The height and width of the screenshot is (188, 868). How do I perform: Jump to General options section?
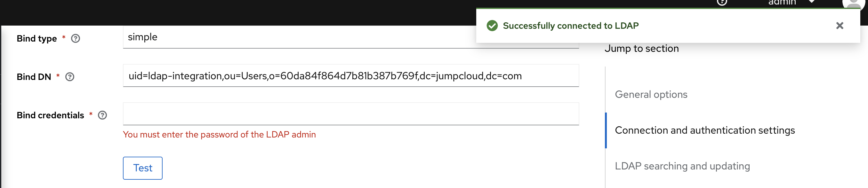651,95
